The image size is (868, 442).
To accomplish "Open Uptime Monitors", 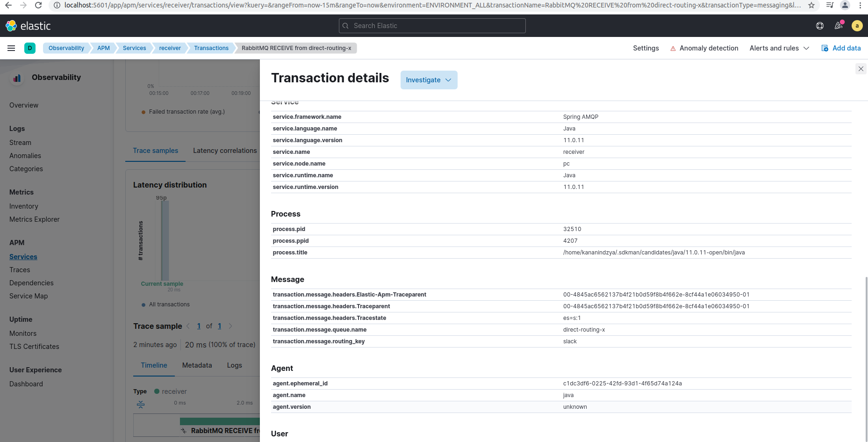I will [x=23, y=333].
